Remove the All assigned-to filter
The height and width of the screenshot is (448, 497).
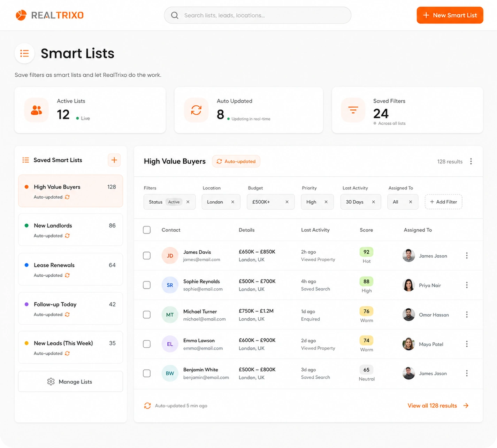pyautogui.click(x=411, y=202)
